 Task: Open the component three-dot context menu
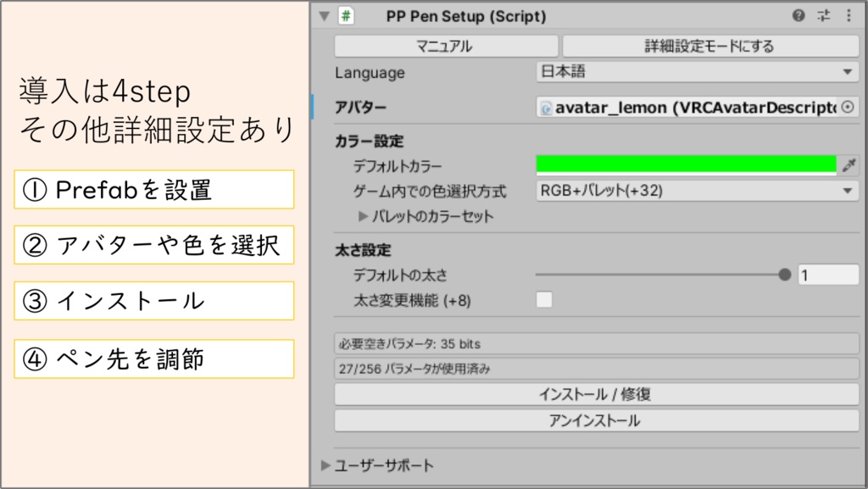click(x=849, y=16)
